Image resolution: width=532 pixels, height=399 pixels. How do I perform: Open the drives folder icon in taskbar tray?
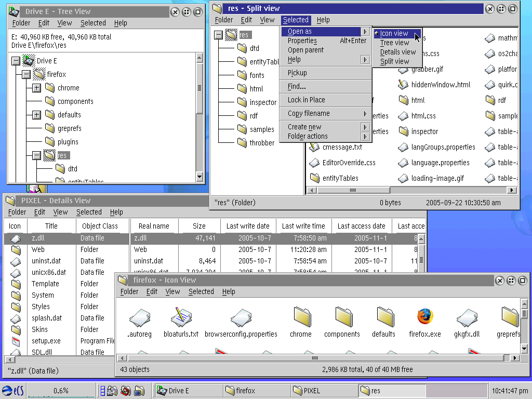point(112,391)
